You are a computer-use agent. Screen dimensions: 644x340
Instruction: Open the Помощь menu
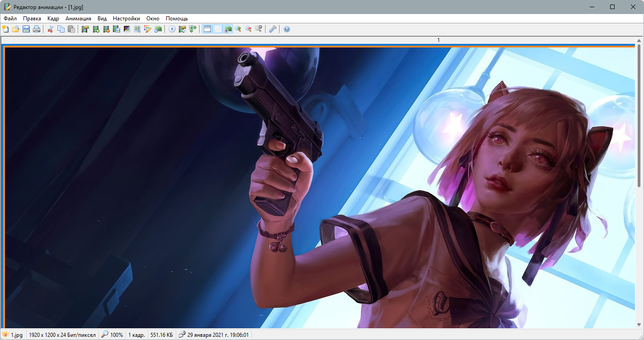point(177,19)
